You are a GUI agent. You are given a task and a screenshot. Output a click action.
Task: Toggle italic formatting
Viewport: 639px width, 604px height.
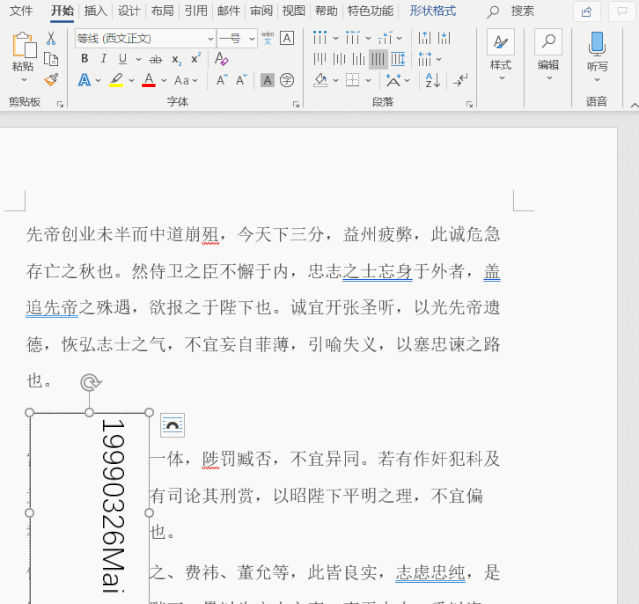[x=104, y=59]
